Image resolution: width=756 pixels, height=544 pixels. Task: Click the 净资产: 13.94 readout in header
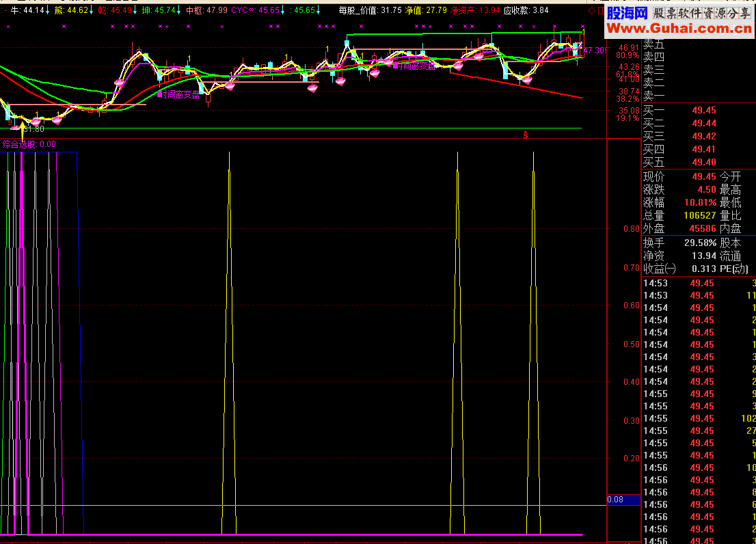tap(475, 10)
